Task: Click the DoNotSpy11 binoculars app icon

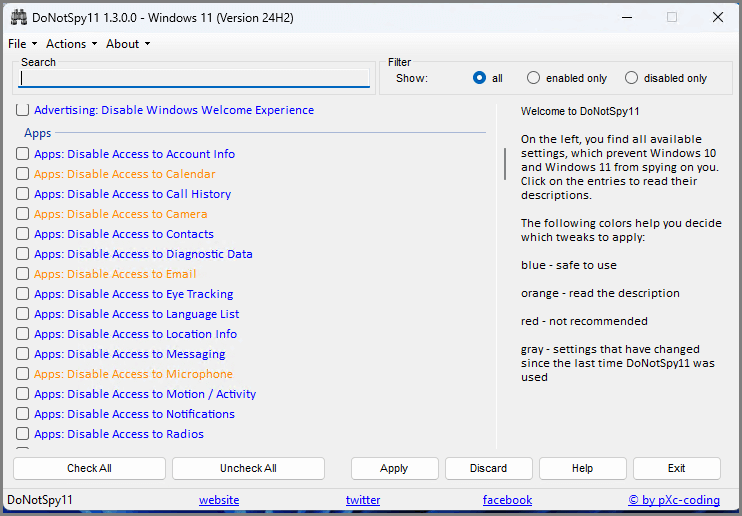Action: [18, 17]
